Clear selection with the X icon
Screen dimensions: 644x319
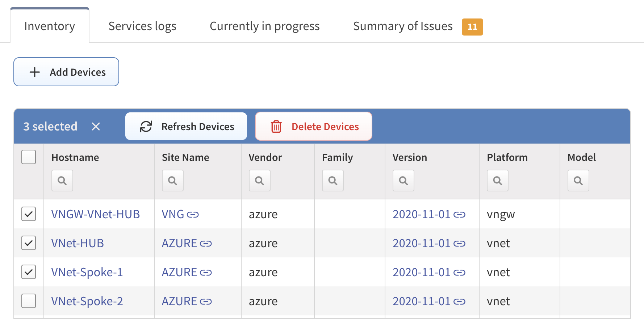[96, 127]
